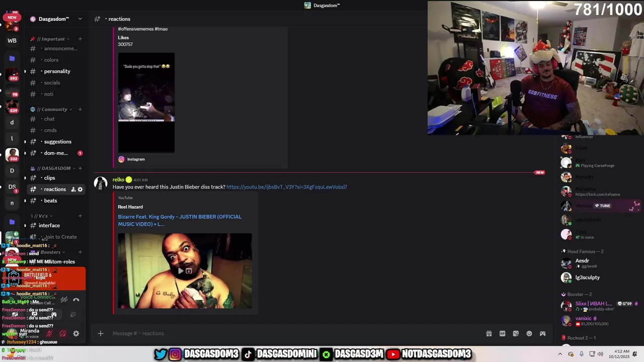Open the capital D server icon
Screen dimensions: 644x362
tap(12, 170)
